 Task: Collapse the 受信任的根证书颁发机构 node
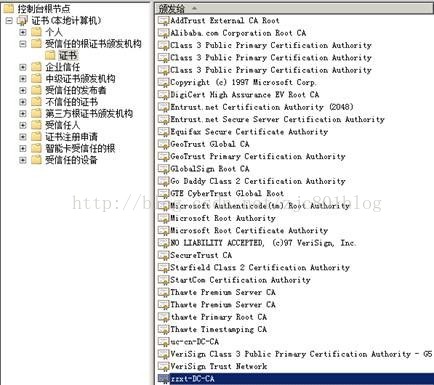[23, 44]
